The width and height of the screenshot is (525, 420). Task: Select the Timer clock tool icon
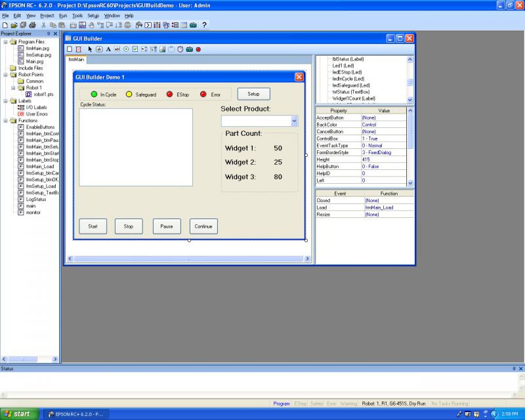(x=180, y=49)
